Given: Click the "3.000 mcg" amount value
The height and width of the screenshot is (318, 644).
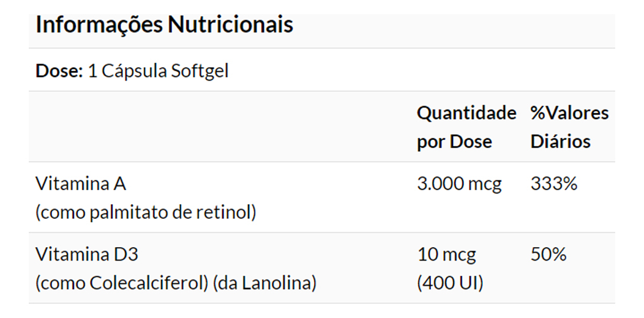Looking at the screenshot, I should coord(459,183).
